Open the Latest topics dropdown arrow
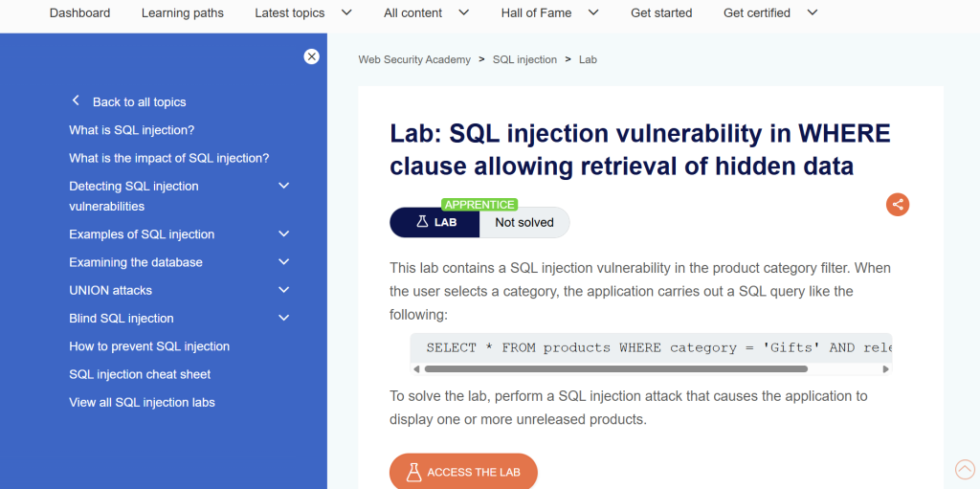The width and height of the screenshot is (980, 489). point(346,11)
